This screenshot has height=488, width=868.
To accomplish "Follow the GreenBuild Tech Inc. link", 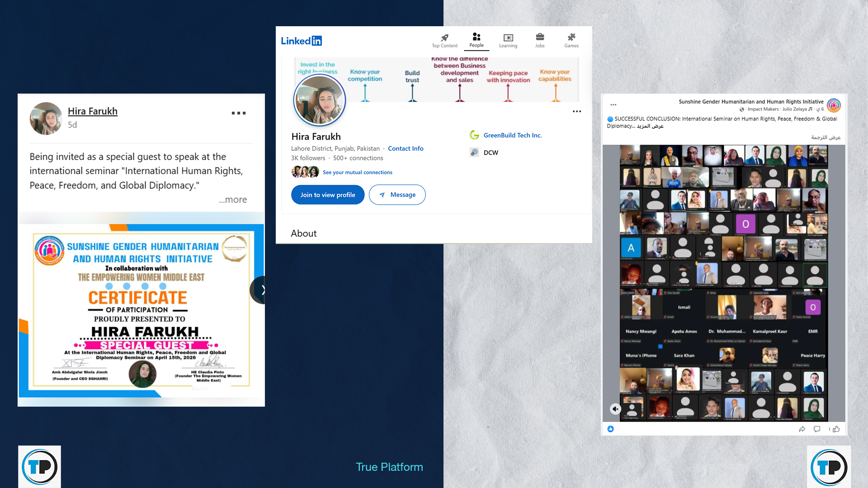I will click(512, 135).
